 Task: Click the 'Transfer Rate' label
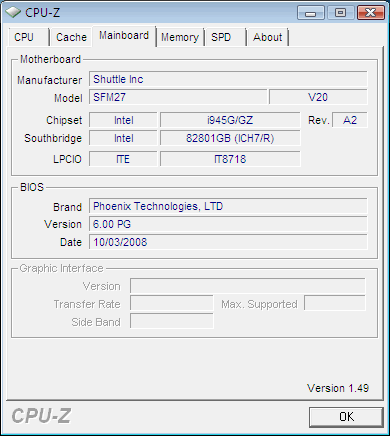click(87, 304)
